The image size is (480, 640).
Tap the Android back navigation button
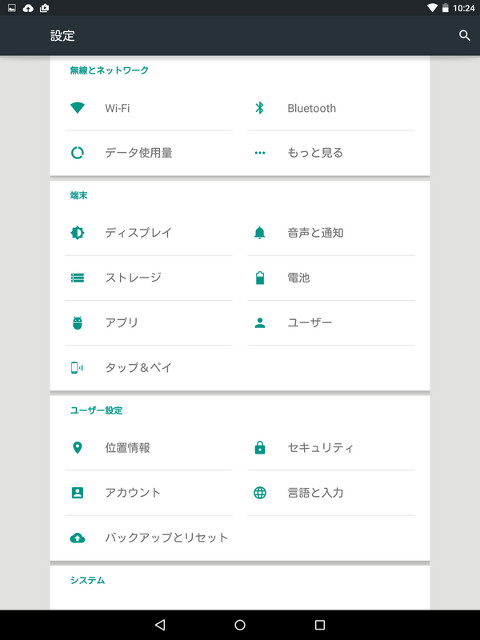160,624
